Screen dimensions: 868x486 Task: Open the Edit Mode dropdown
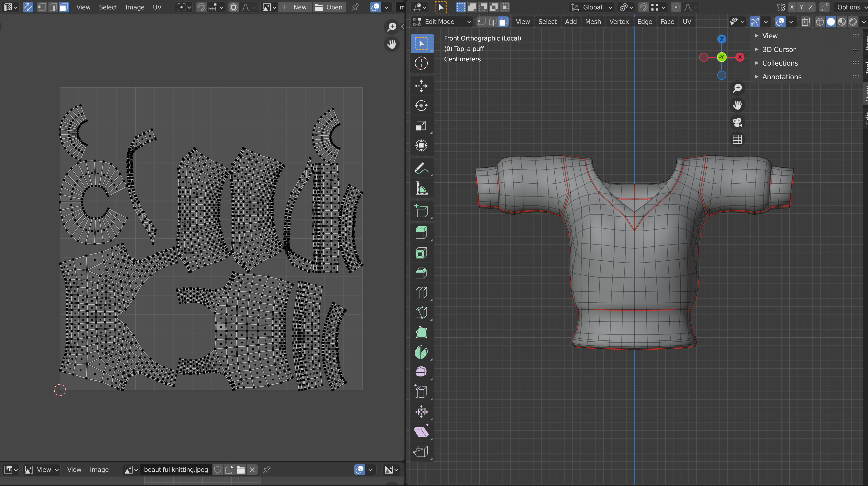(442, 22)
